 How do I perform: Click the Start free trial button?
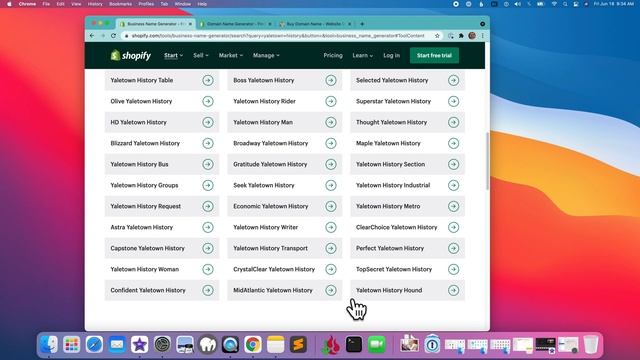434,56
